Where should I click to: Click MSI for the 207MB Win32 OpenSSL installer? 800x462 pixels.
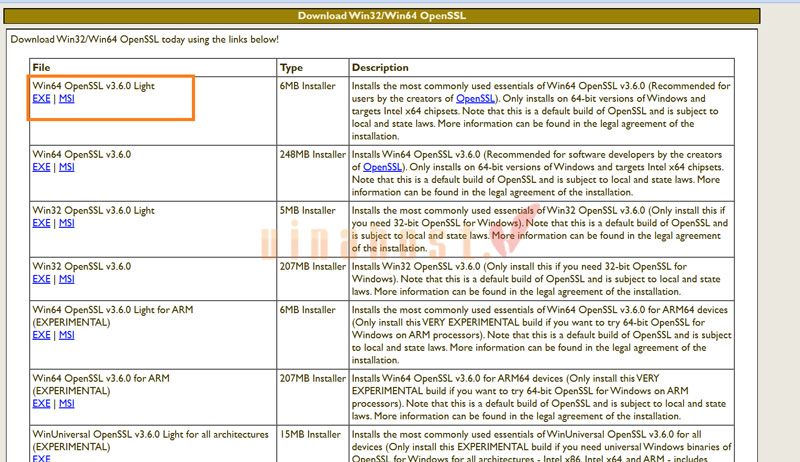tap(66, 279)
